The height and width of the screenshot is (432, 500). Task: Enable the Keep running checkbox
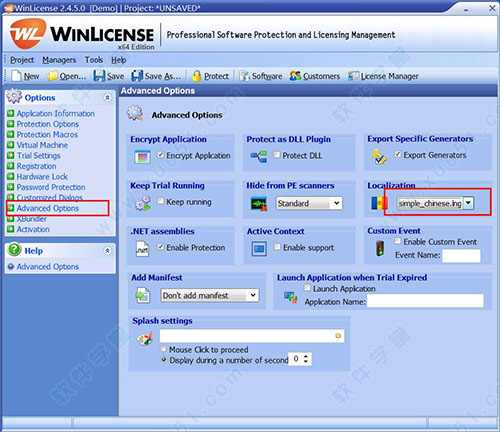pyautogui.click(x=161, y=201)
